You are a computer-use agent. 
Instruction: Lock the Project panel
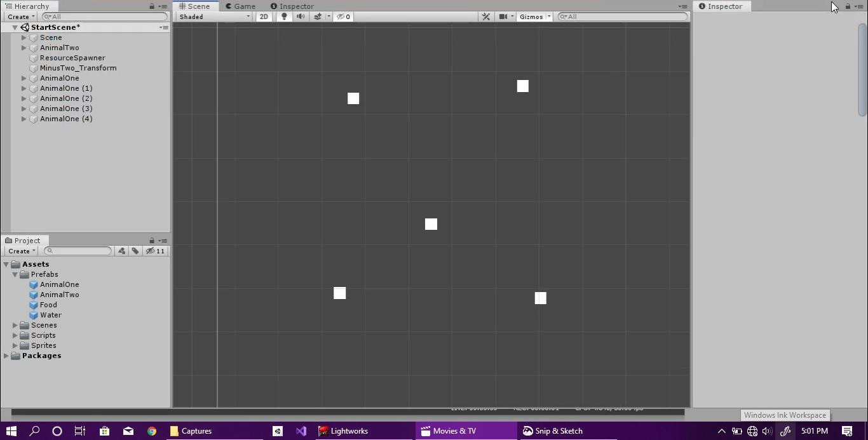pyautogui.click(x=152, y=241)
